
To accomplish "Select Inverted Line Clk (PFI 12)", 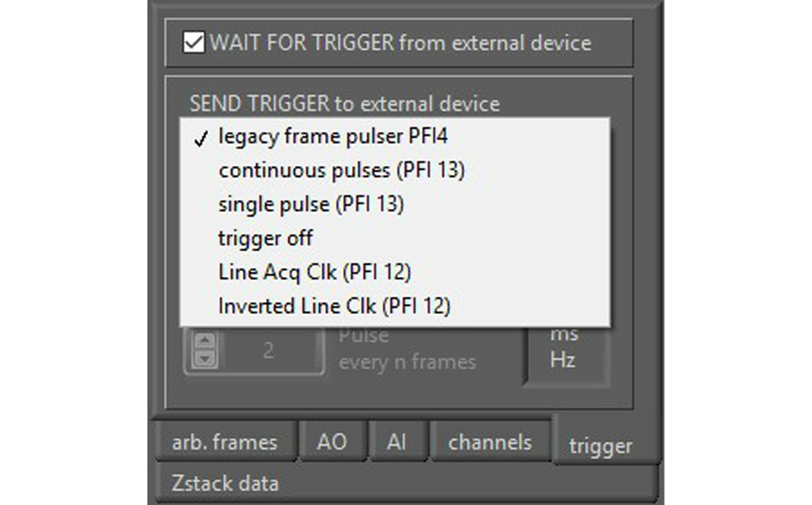I will point(334,306).
